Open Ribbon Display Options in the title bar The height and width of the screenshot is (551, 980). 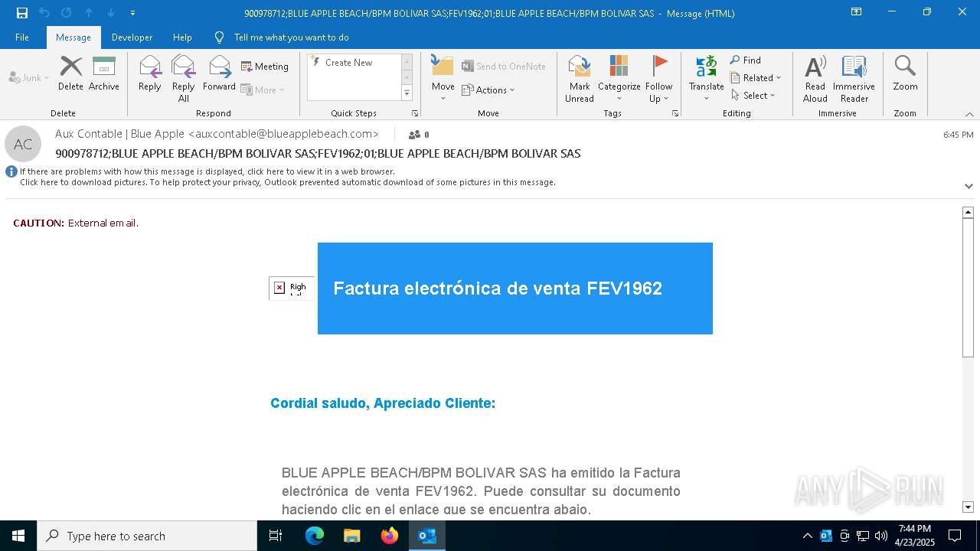click(857, 12)
